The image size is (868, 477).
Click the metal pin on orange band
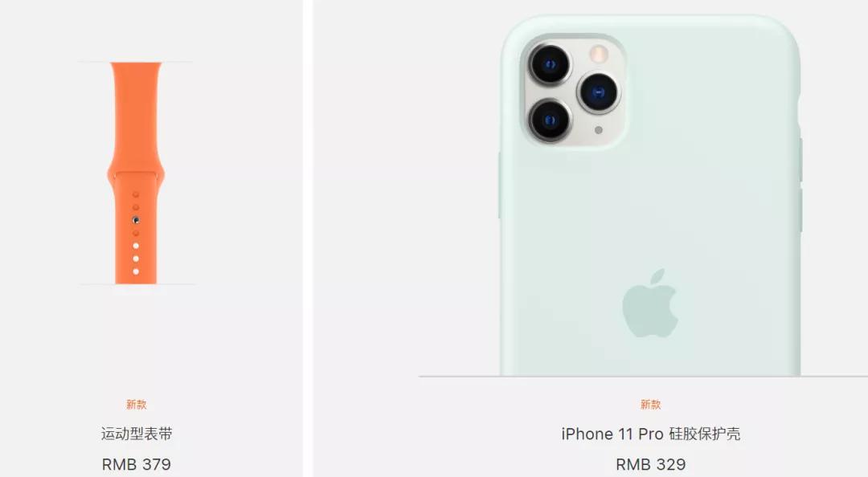tap(136, 220)
